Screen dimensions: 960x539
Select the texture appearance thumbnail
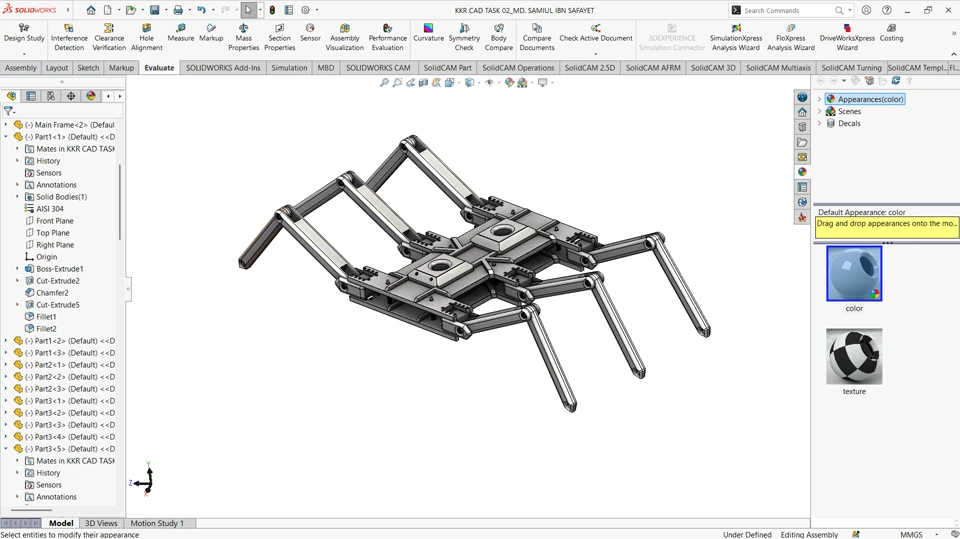tap(854, 356)
